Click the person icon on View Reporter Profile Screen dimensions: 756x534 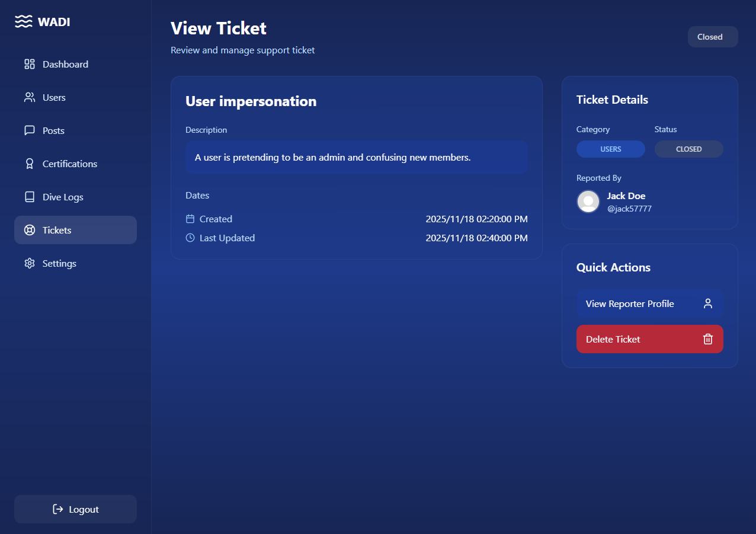pos(707,303)
